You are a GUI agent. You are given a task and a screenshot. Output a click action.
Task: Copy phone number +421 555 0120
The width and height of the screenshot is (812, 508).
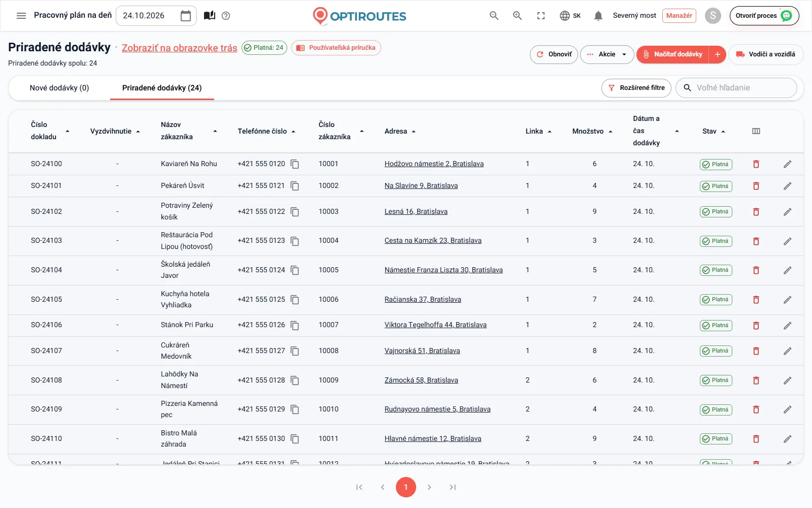click(295, 164)
